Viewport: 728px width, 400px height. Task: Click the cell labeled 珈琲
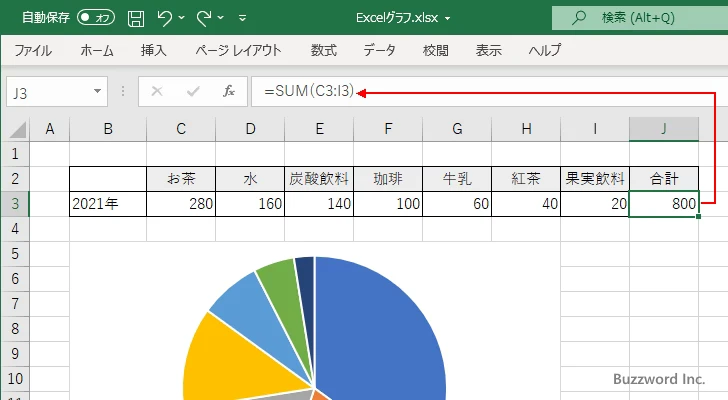388,179
